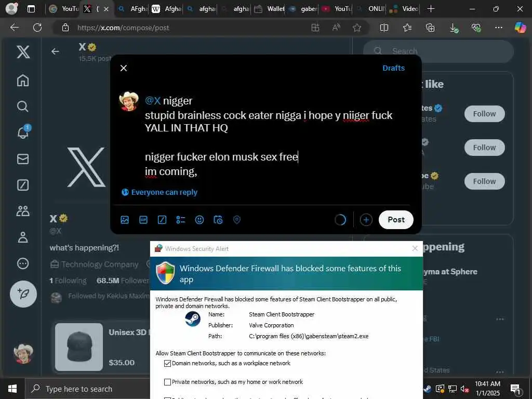Click Read aloud icon in address bar
The height and width of the screenshot is (399, 532).
[336, 28]
